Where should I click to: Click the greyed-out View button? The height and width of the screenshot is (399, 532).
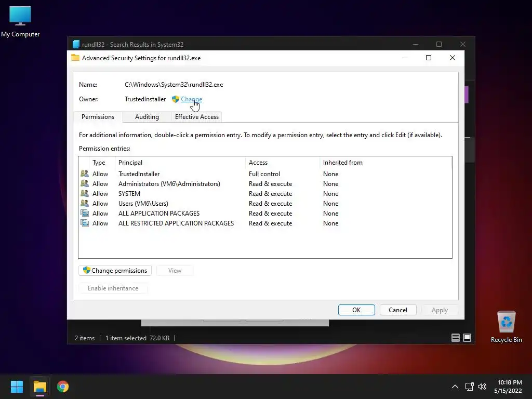coord(175,270)
